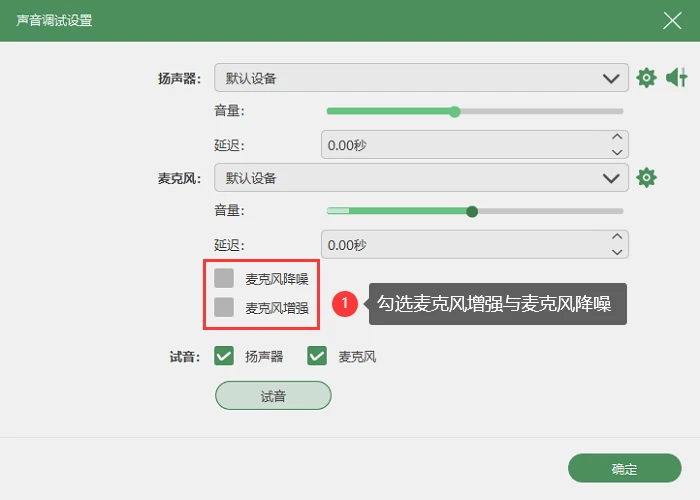Confirm with the 确定 button
Viewport: 700px width, 500px height.
pos(625,468)
